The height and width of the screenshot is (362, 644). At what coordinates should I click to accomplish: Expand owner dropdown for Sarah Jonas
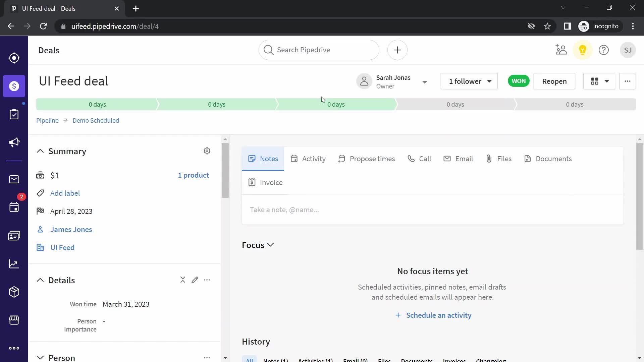point(424,81)
